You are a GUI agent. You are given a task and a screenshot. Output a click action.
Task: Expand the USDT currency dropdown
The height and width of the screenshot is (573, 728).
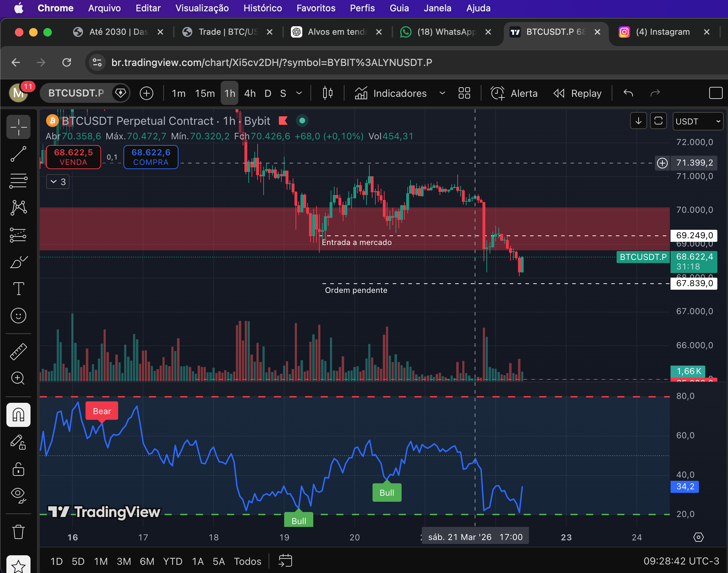pos(697,121)
